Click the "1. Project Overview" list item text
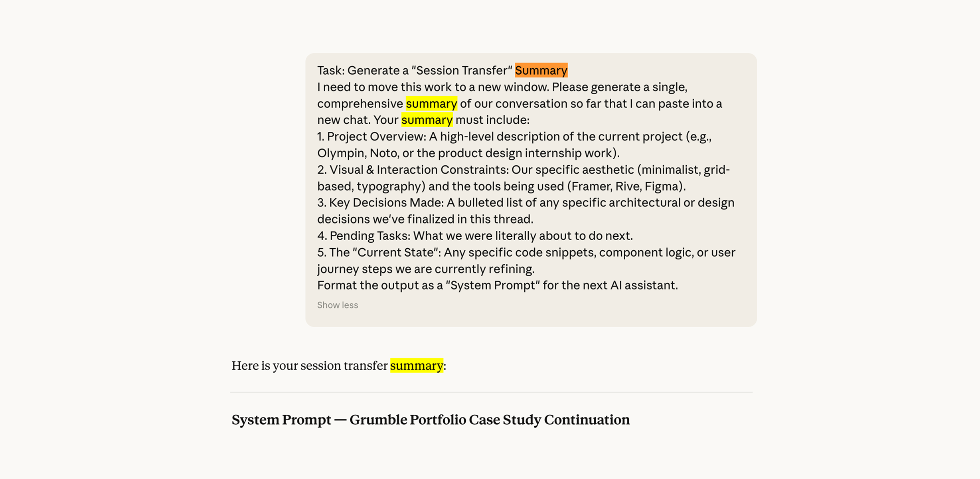 click(514, 144)
